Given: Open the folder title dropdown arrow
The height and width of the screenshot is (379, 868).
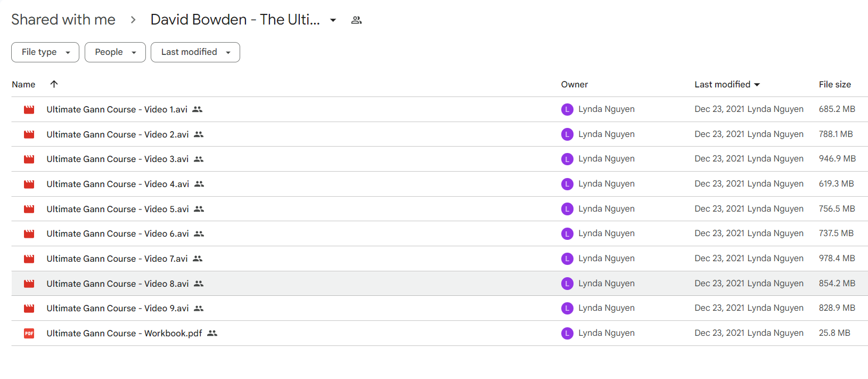Looking at the screenshot, I should coord(333,20).
